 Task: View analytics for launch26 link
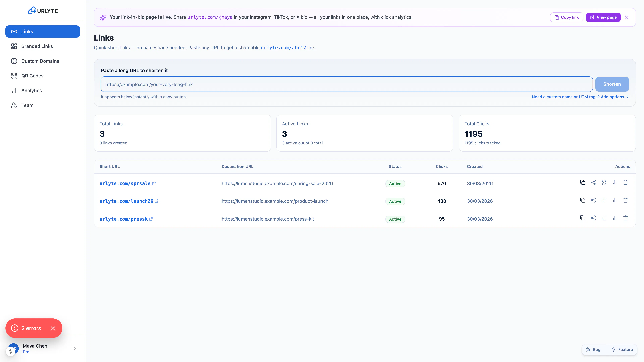pos(615,200)
